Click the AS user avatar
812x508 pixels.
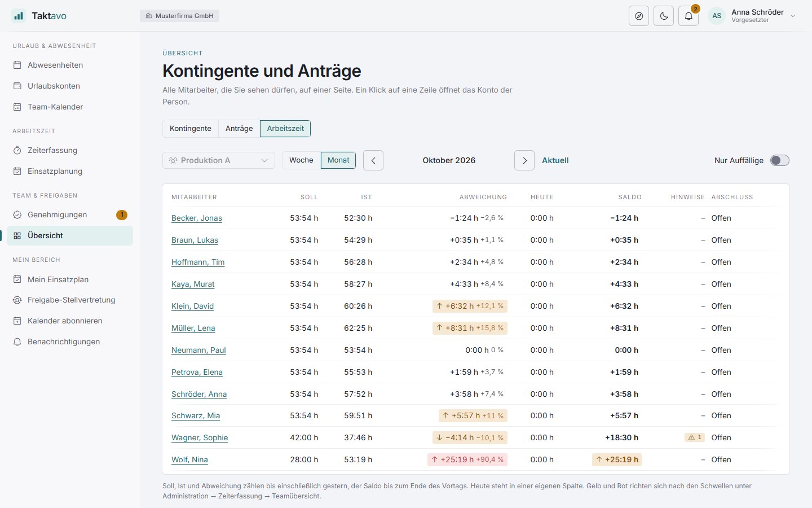pyautogui.click(x=717, y=16)
